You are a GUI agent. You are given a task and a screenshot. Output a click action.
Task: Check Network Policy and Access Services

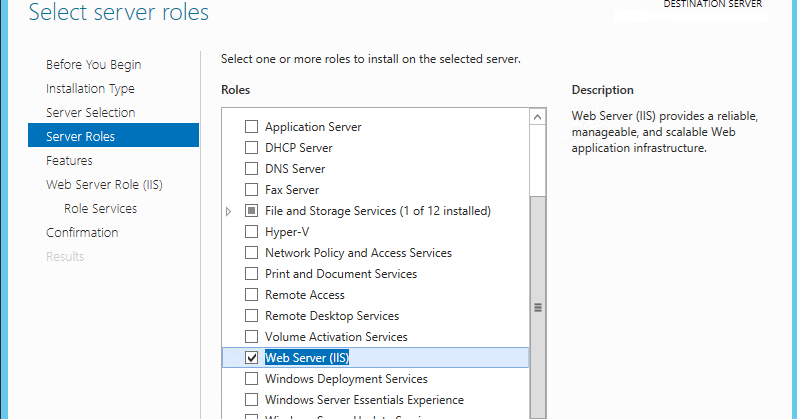tap(252, 253)
